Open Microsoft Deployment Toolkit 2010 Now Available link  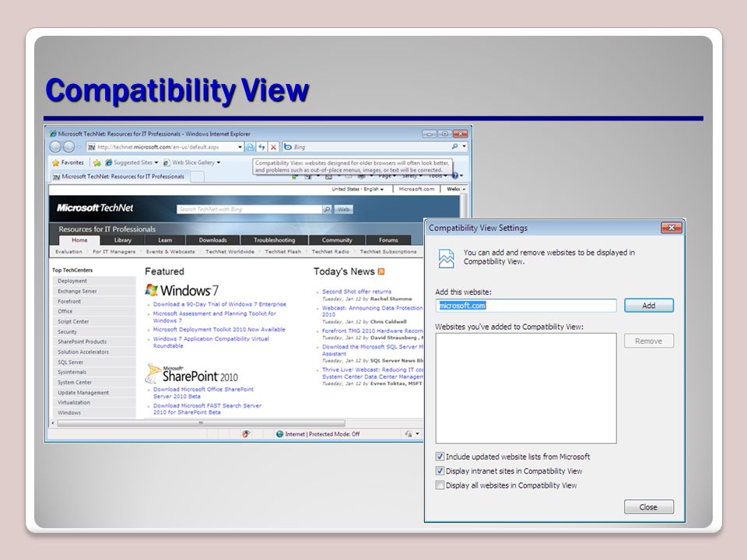pyautogui.click(x=219, y=330)
